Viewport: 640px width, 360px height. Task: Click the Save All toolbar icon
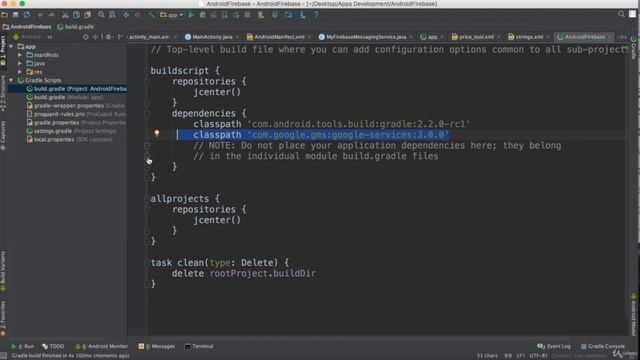16,15
